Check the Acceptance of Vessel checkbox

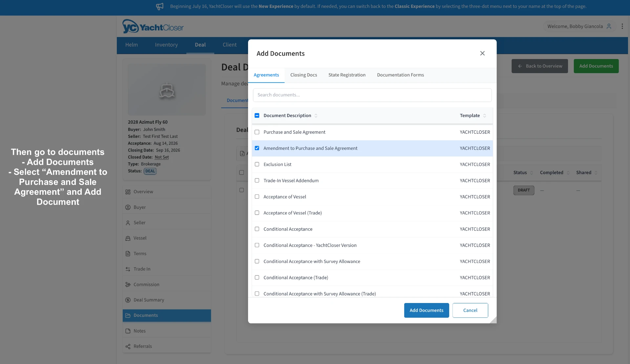coord(257,197)
